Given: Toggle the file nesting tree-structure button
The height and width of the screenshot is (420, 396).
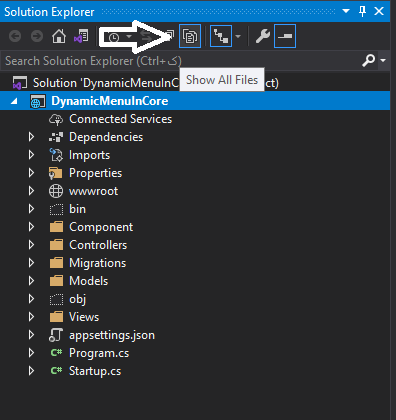Looking at the screenshot, I should click(221, 36).
